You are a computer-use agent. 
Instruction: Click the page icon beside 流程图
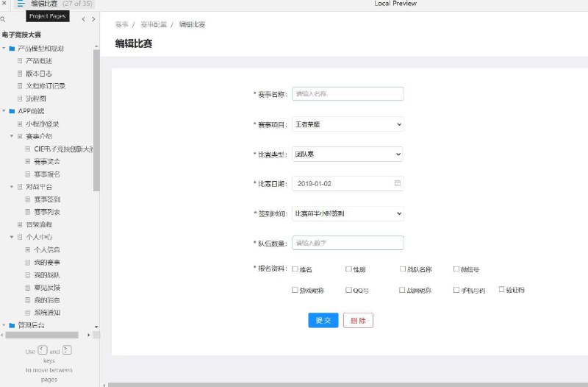pos(20,99)
